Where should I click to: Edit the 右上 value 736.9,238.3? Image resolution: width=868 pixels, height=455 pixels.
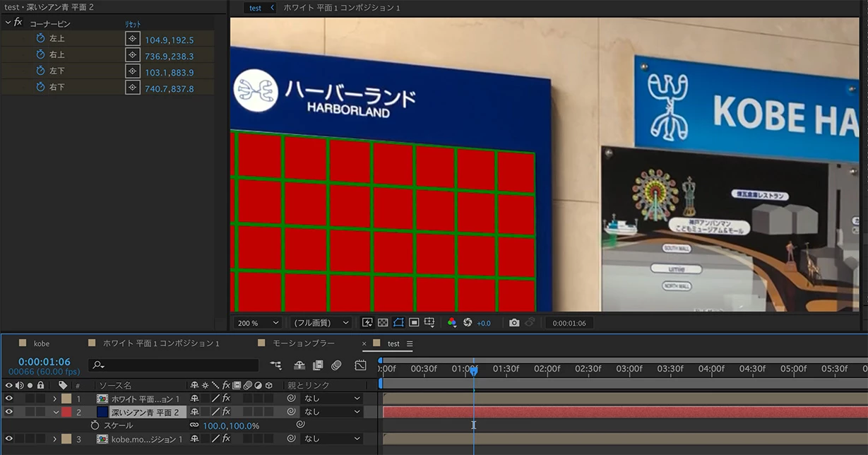(x=169, y=57)
